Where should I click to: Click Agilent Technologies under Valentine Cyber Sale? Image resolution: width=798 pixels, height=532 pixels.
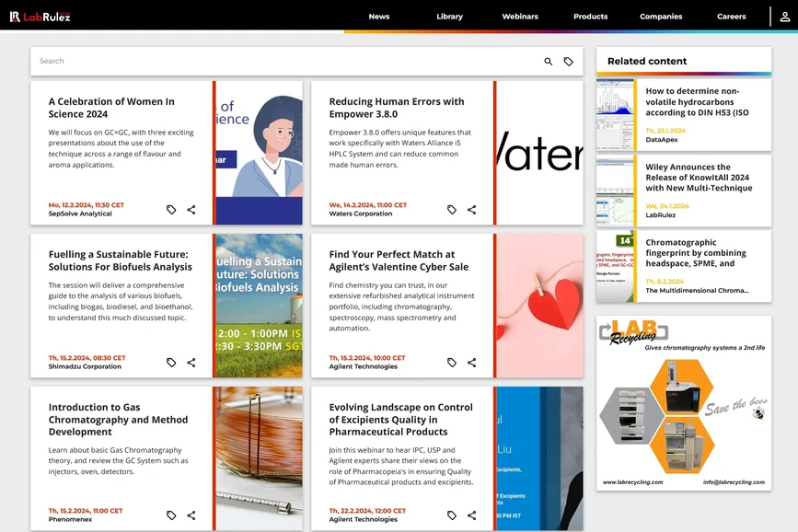point(363,366)
